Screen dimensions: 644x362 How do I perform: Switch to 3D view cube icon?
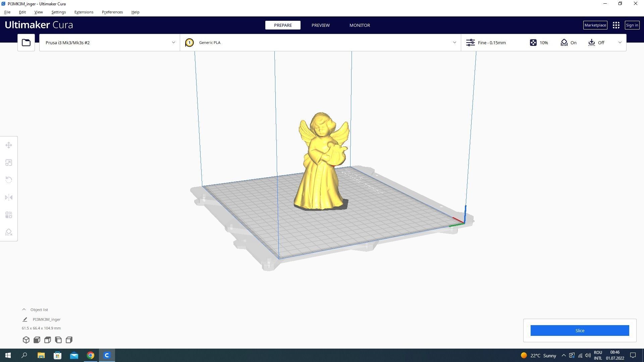[26, 340]
